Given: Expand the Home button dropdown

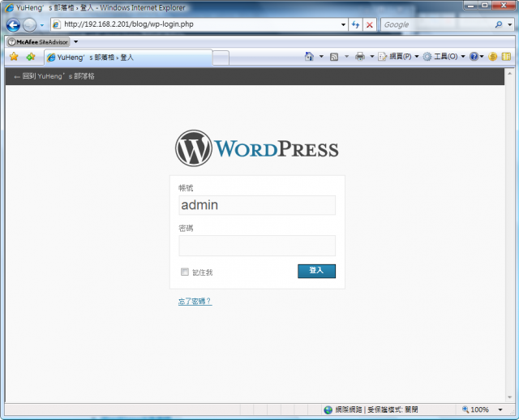Looking at the screenshot, I should point(321,57).
